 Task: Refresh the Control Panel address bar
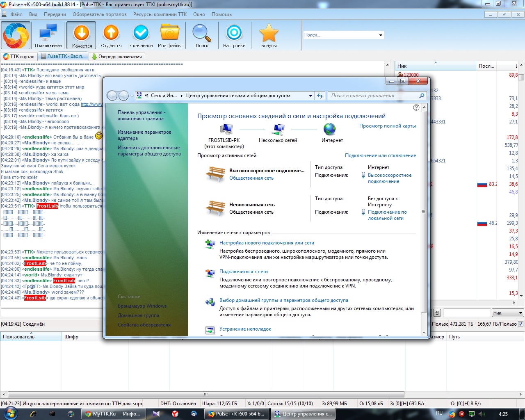(x=320, y=96)
